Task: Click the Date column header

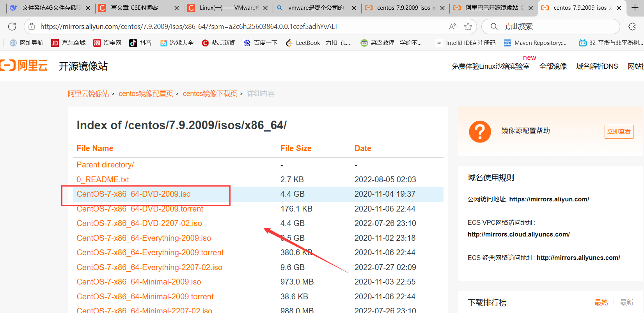Action: [363, 148]
